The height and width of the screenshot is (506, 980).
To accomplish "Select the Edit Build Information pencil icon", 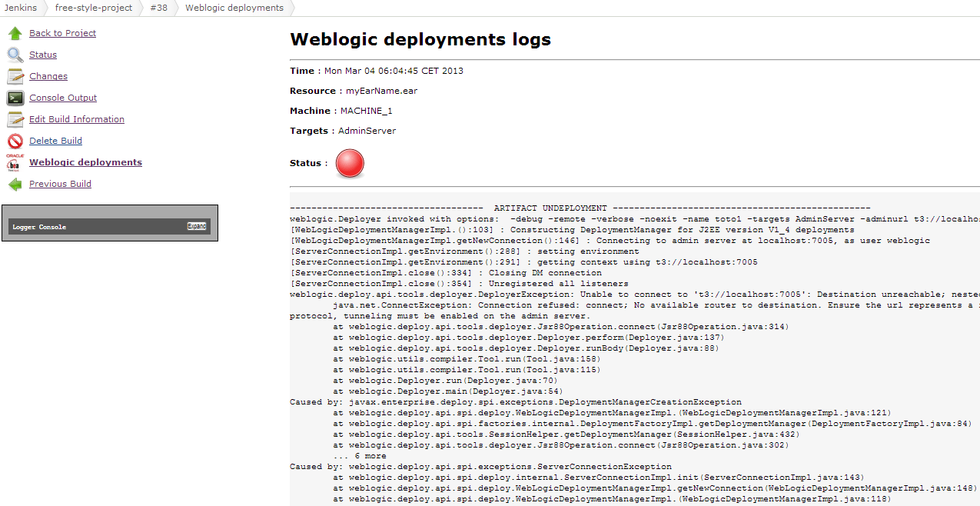I will pos(14,118).
